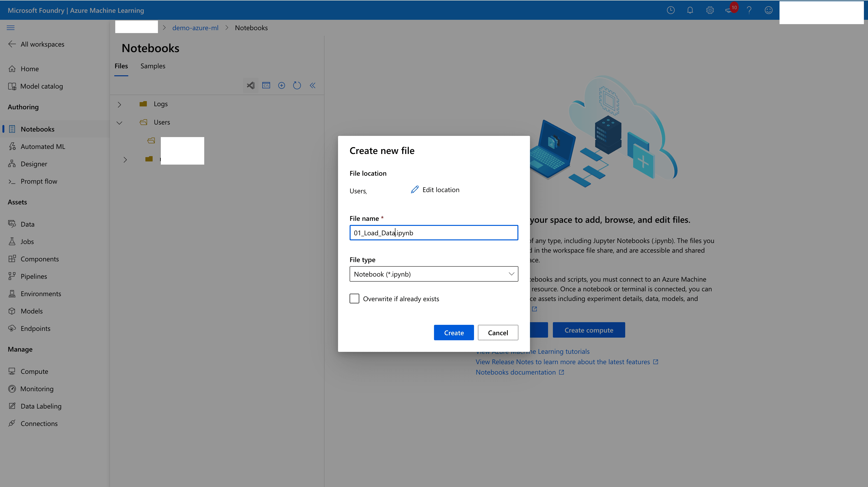Open notifications bell in top bar

690,10
